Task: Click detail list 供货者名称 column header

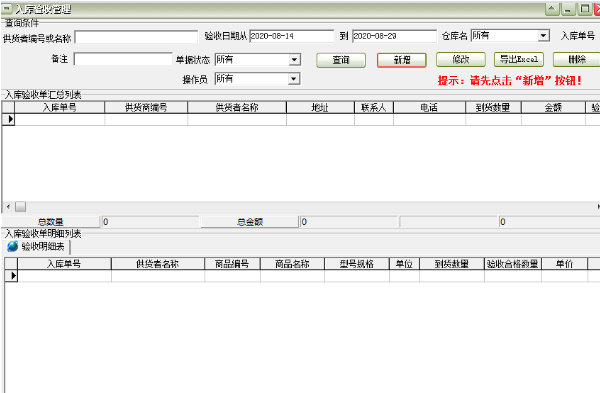Action: tap(158, 264)
